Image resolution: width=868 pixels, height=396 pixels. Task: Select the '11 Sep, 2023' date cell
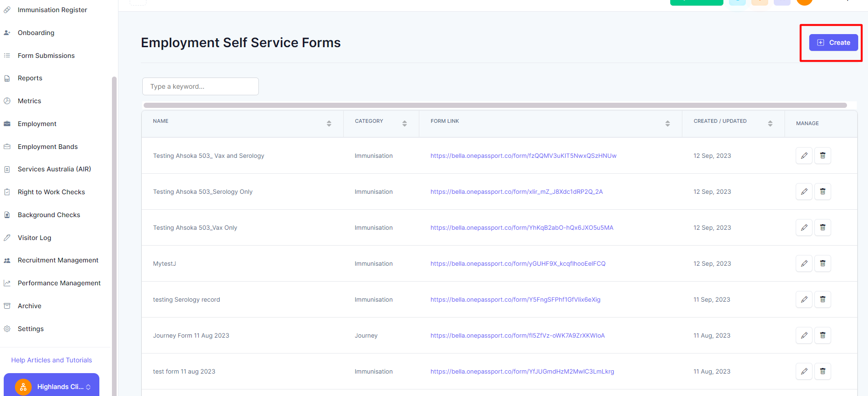point(712,300)
